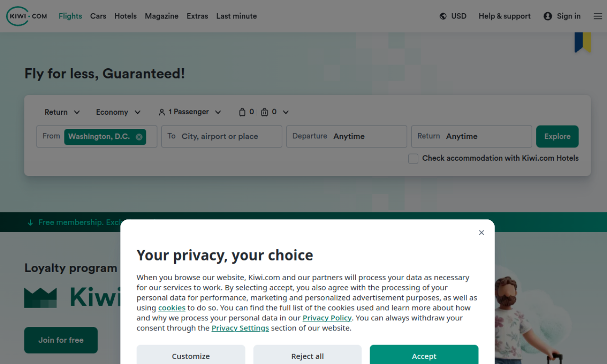The image size is (607, 364).
Task: Remove Washington, D.C. from the From field
Action: point(138,136)
